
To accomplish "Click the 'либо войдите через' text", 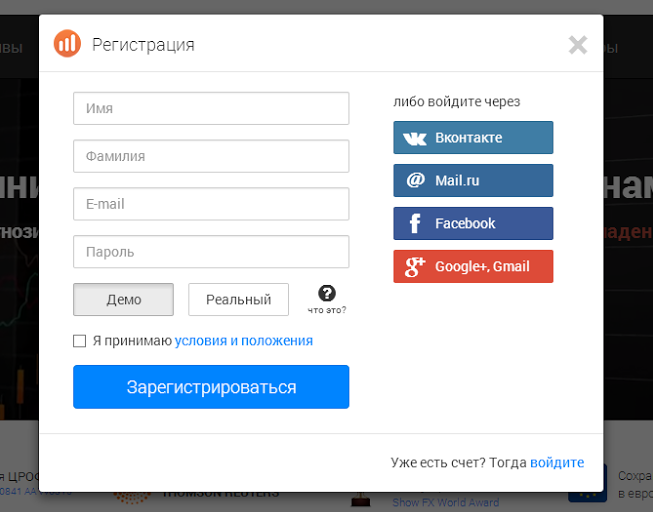I will point(457,102).
